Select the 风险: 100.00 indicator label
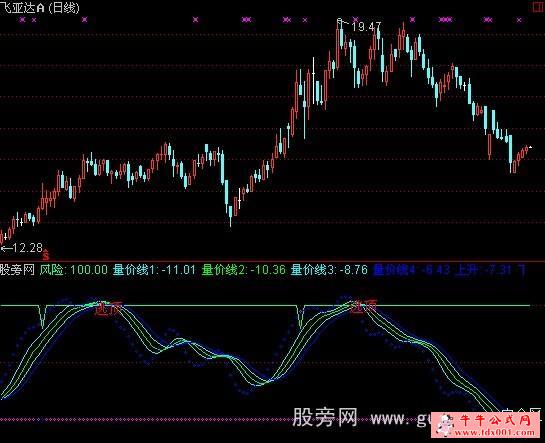545x443 pixels. tap(74, 270)
